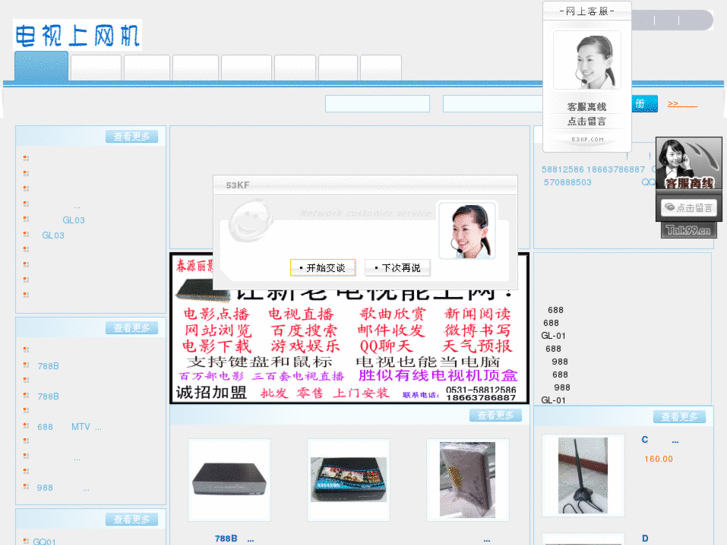The image size is (727, 545).
Task: Click the phone number 58812586 18663786887
Action: point(593,169)
